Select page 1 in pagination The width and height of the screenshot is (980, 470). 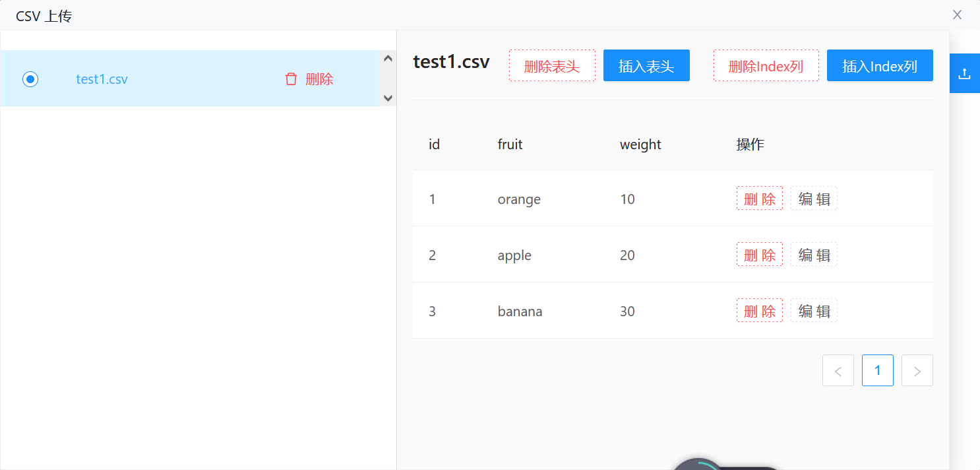click(x=877, y=370)
